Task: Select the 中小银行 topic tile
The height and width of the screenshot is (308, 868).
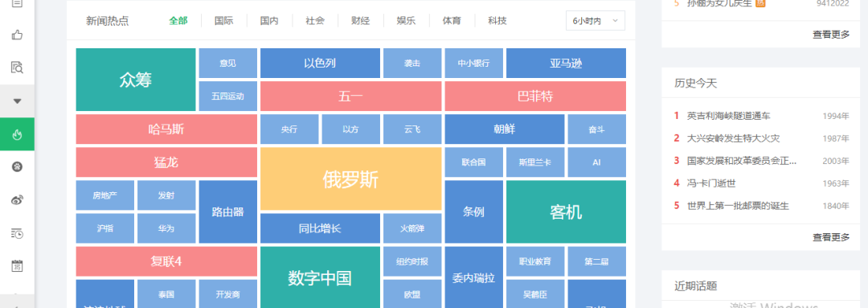Action: point(474,64)
